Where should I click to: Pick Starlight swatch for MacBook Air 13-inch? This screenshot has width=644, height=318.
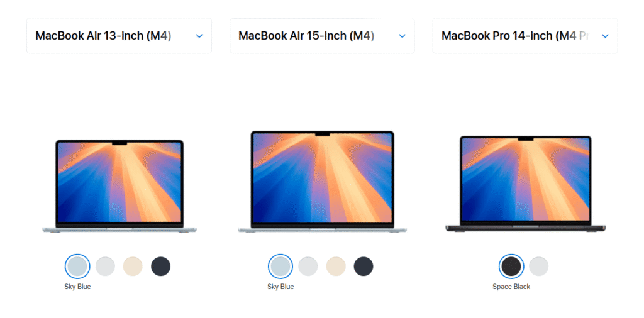pos(133,266)
